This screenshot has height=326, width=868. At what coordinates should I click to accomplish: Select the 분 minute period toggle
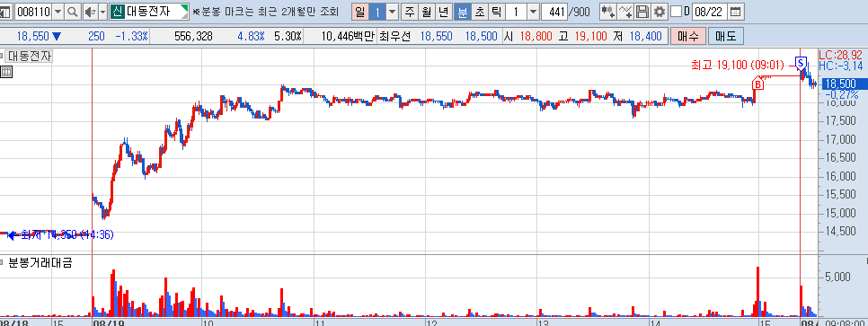click(462, 12)
